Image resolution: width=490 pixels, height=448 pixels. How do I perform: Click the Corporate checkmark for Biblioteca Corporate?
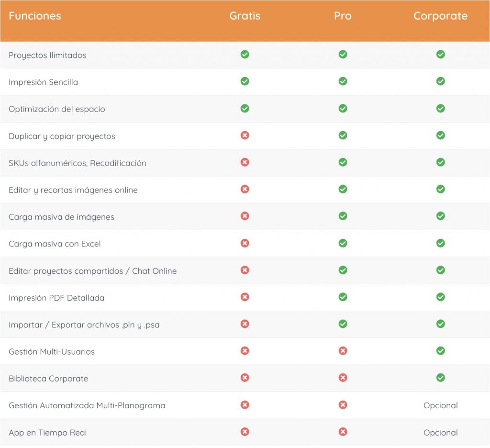coord(440,378)
